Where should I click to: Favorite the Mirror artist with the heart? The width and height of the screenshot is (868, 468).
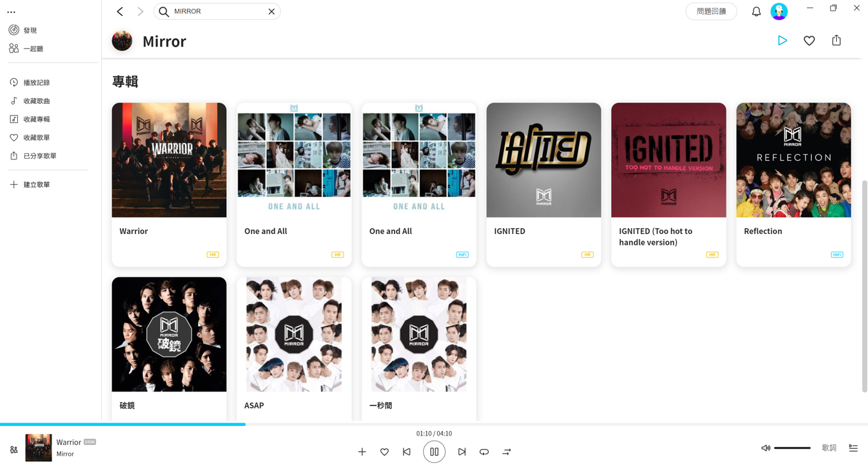tap(809, 41)
